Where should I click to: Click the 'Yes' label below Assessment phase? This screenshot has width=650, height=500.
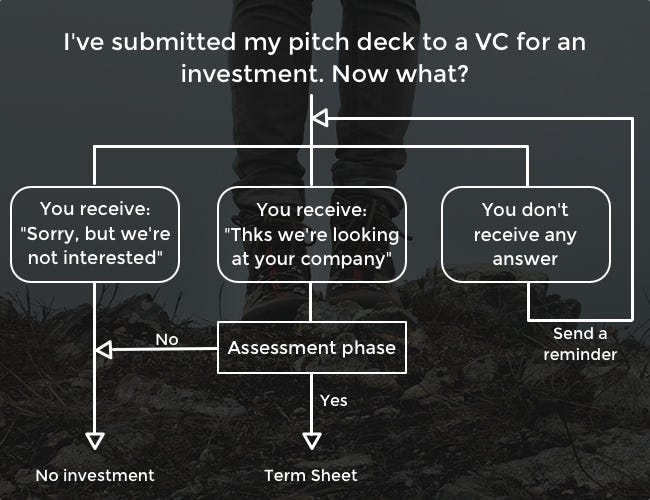tap(334, 400)
